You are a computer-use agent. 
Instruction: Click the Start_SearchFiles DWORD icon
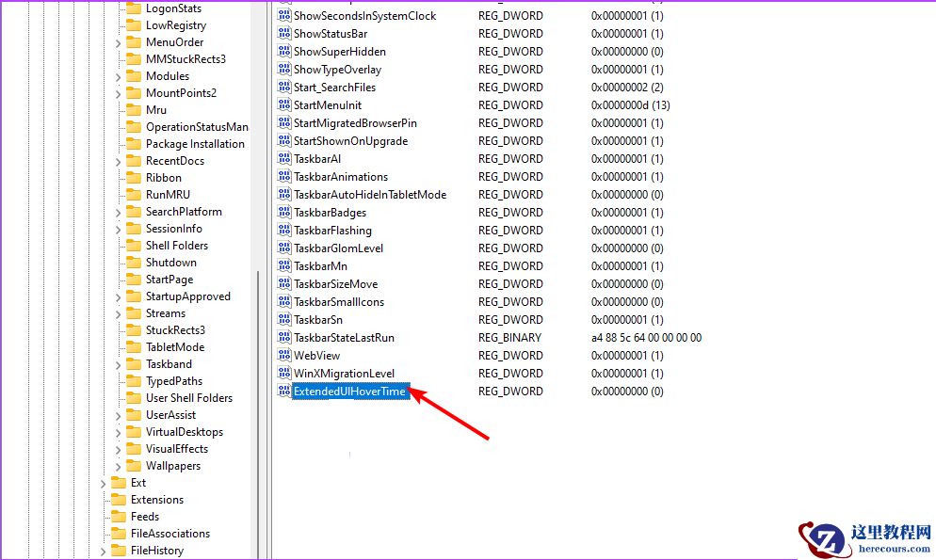(284, 88)
